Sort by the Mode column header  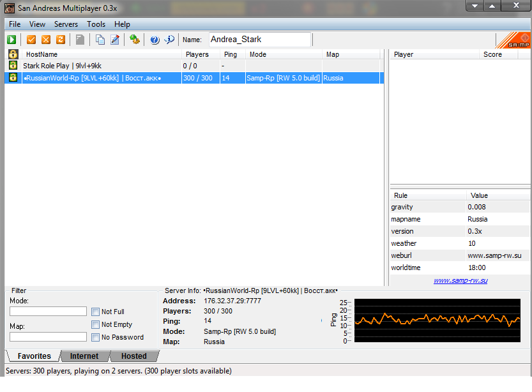point(284,54)
